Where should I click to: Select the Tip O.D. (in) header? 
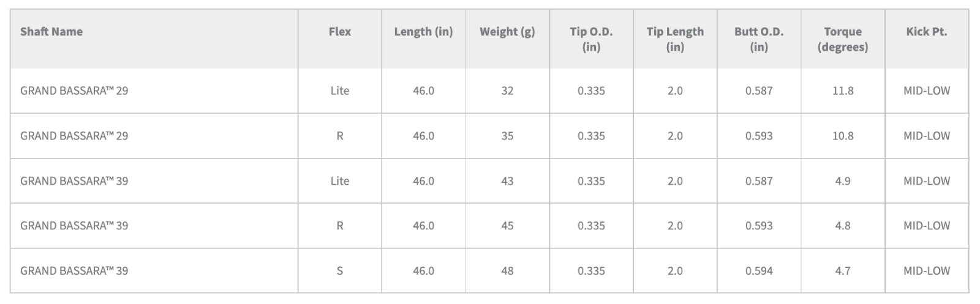[591, 39]
